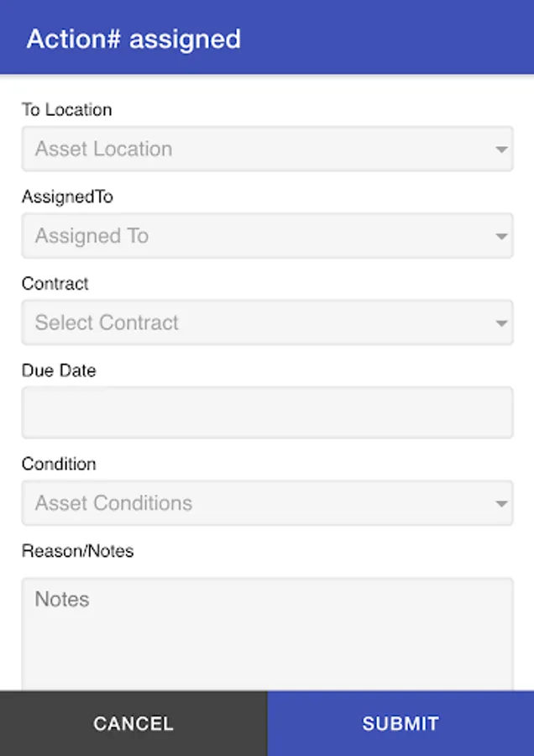
Task: Click the 'Reason/Notes' field label
Action: click(x=77, y=551)
